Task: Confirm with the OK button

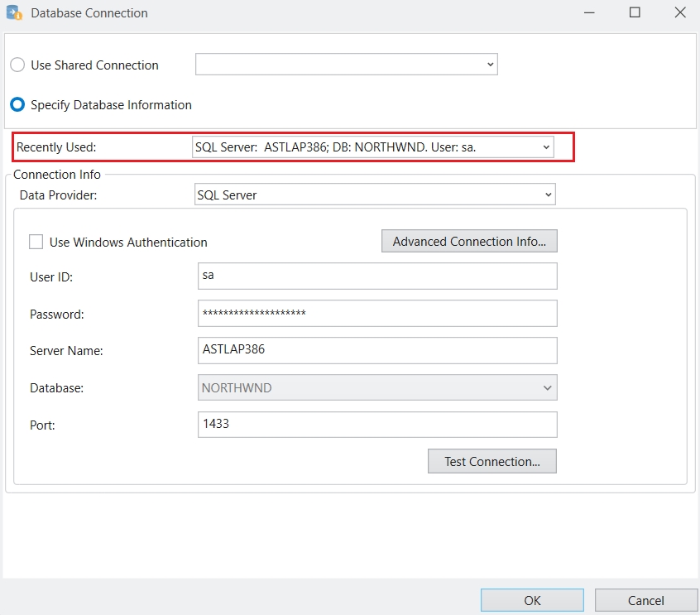Action: (x=532, y=600)
